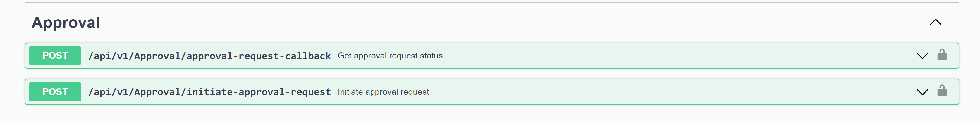
Task: Click the lock icon on initiate-approval-request
Action: 942,91
